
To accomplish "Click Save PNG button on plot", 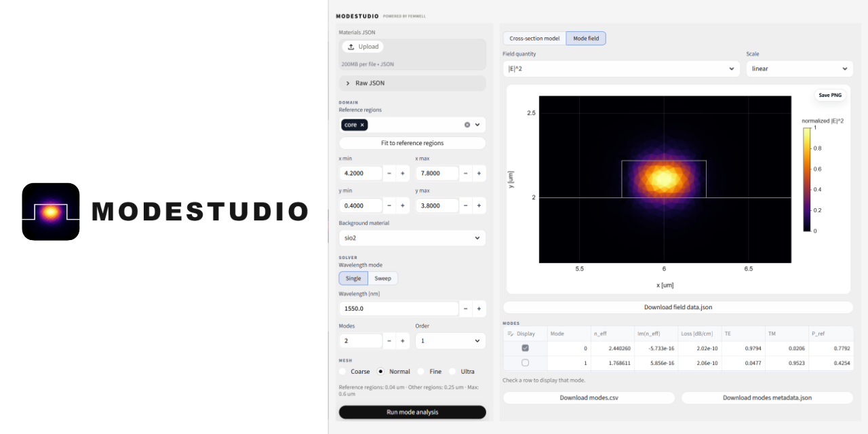I will tap(830, 95).
